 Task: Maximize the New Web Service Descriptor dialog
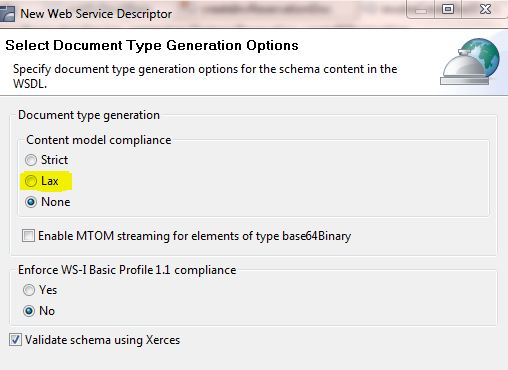tap(448, 9)
